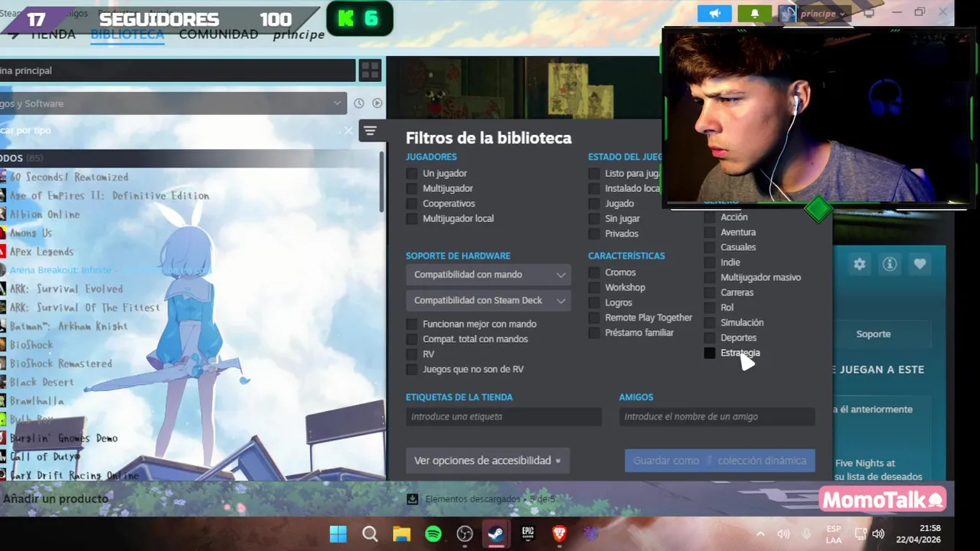
Task: Open the BIBLIOTECA tab
Action: coord(127,34)
